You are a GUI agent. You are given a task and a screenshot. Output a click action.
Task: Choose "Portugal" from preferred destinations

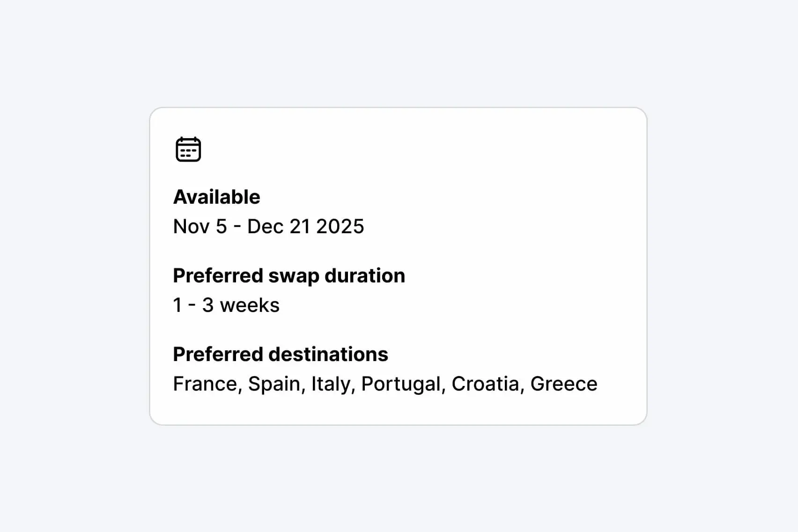click(402, 384)
